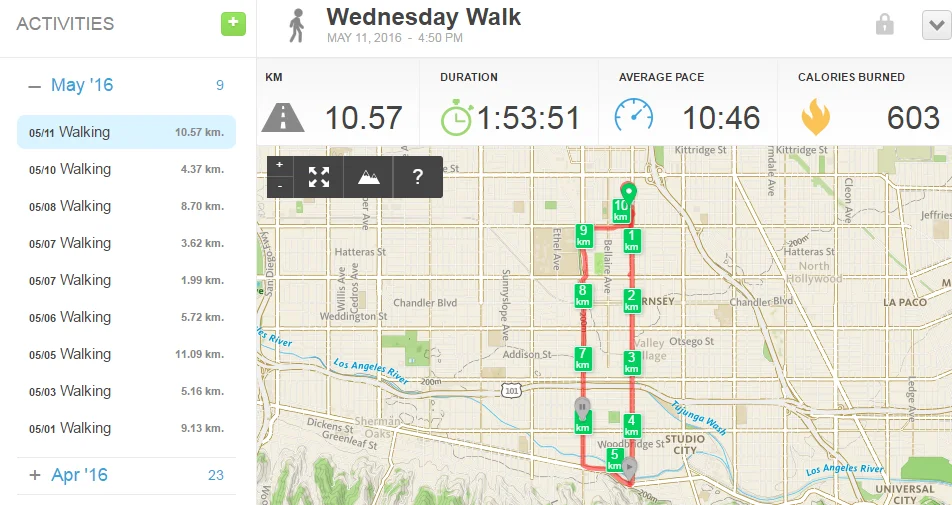Click the green add activity plus button

(x=233, y=24)
